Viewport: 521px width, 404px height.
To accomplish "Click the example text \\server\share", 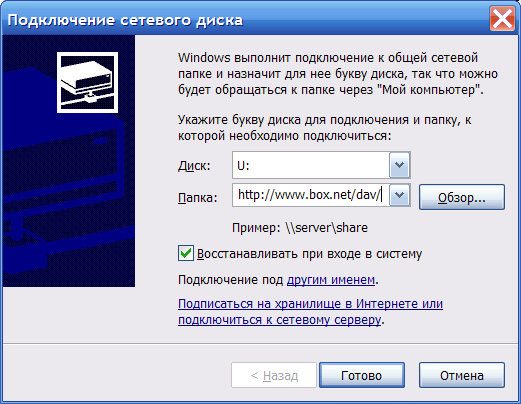I will (x=326, y=228).
